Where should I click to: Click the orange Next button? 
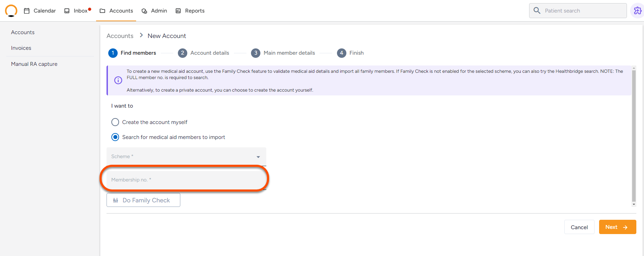pos(618,227)
